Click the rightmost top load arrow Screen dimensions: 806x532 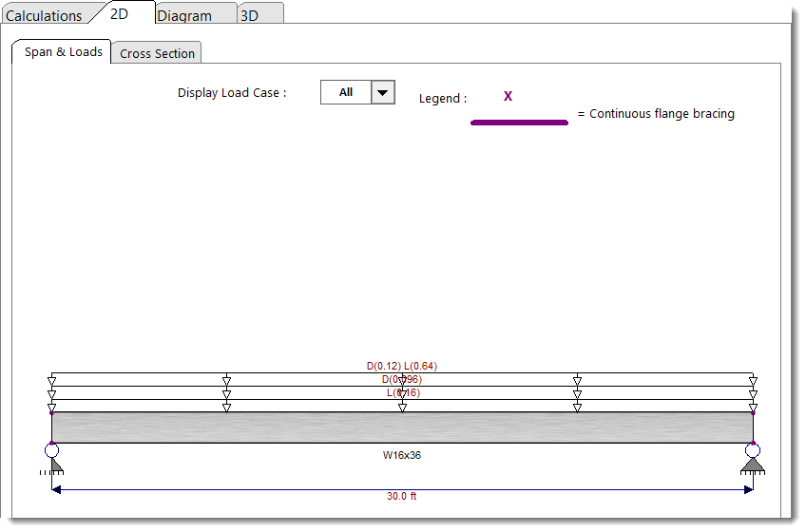[x=753, y=380]
